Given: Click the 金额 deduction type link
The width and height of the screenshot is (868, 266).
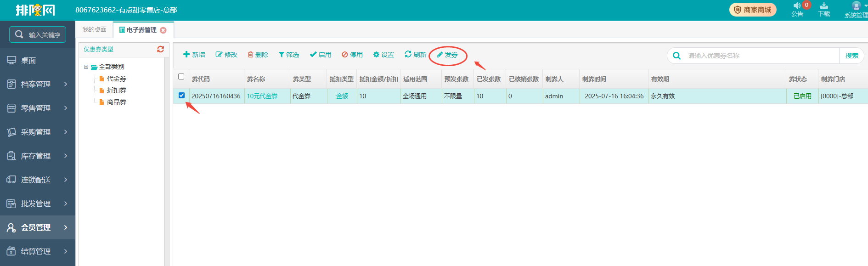Looking at the screenshot, I should pyautogui.click(x=342, y=96).
